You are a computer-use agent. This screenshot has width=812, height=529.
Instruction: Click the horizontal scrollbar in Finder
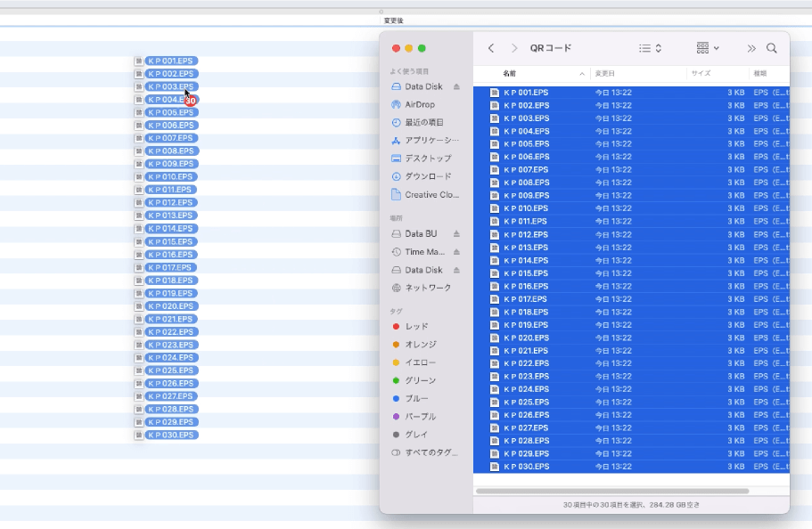coord(611,491)
